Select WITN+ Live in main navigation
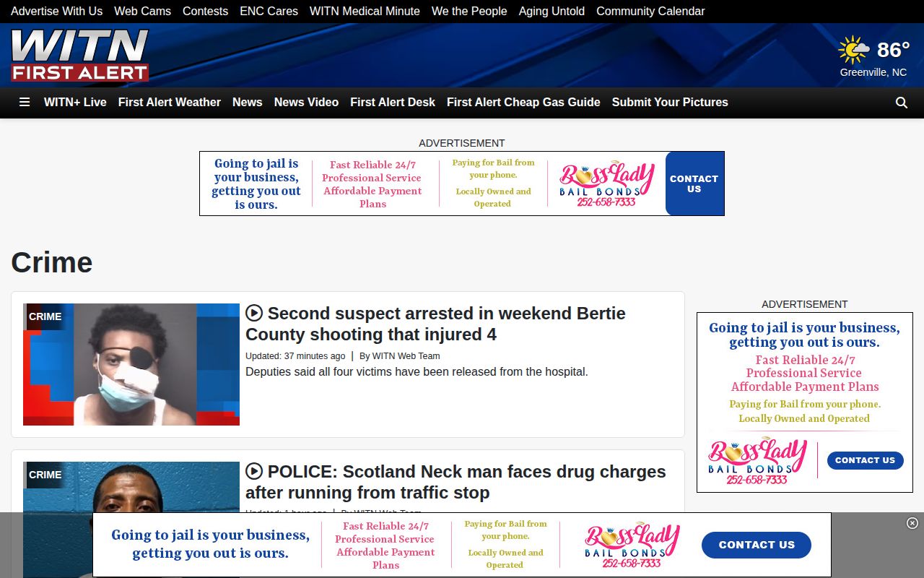This screenshot has height=578, width=924. (75, 103)
